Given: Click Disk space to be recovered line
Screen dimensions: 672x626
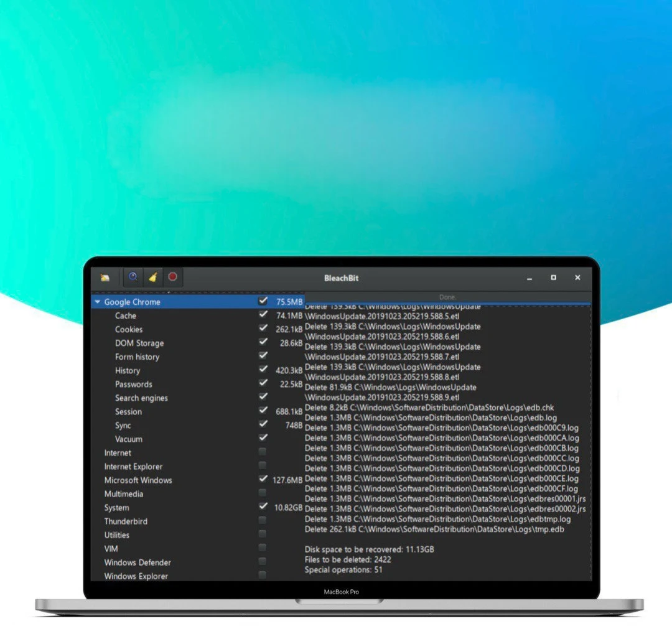Looking at the screenshot, I should (369, 549).
